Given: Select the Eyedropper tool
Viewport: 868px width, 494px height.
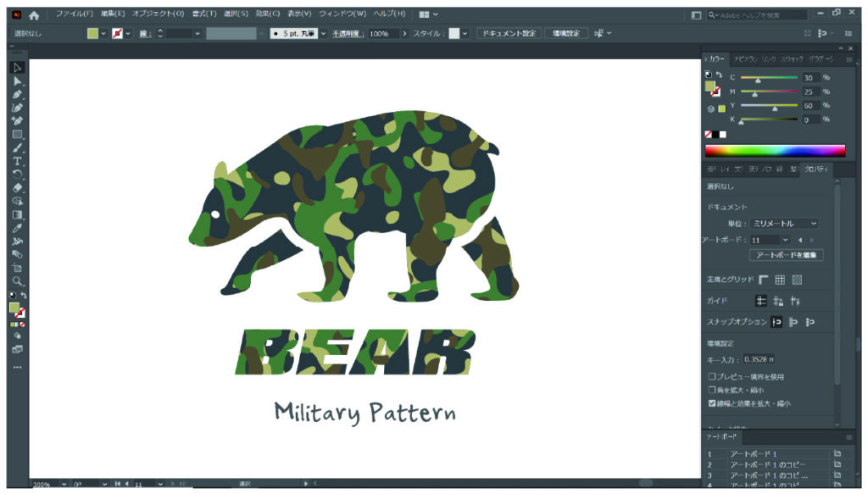Looking at the screenshot, I should click(x=17, y=228).
